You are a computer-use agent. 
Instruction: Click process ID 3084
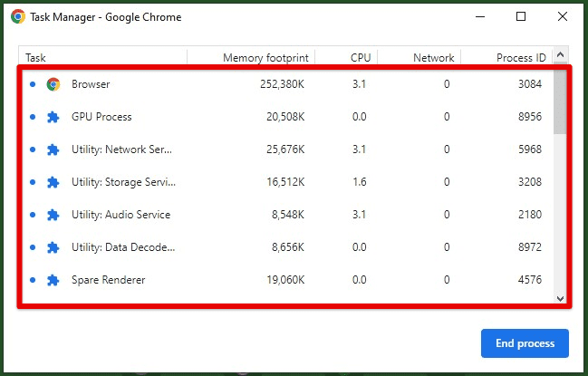530,84
